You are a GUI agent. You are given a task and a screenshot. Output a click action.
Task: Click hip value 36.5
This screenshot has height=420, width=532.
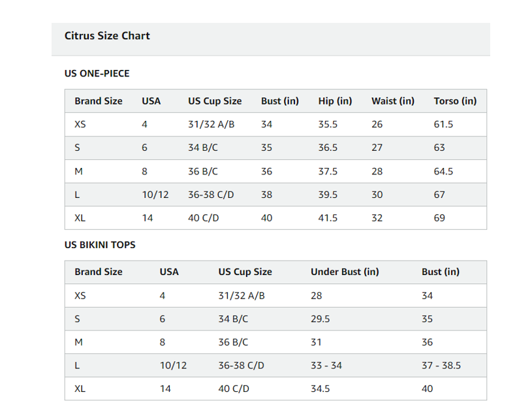328,148
